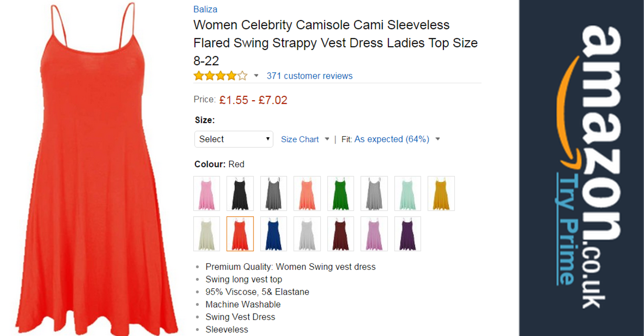644x336 pixels.
Task: Pick the purple dress colour swatch
Action: pyautogui.click(x=407, y=234)
